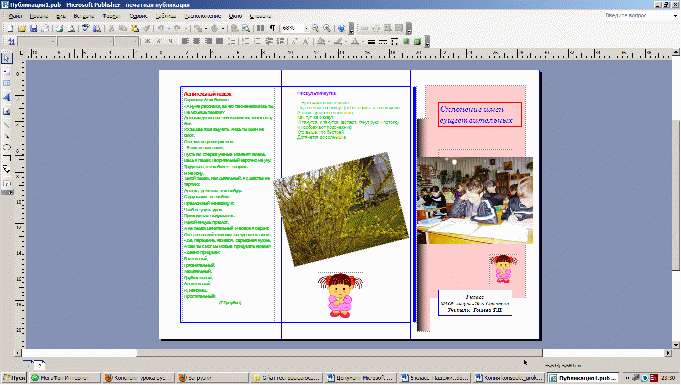Click the Copy icon in the toolbar

pos(123,28)
